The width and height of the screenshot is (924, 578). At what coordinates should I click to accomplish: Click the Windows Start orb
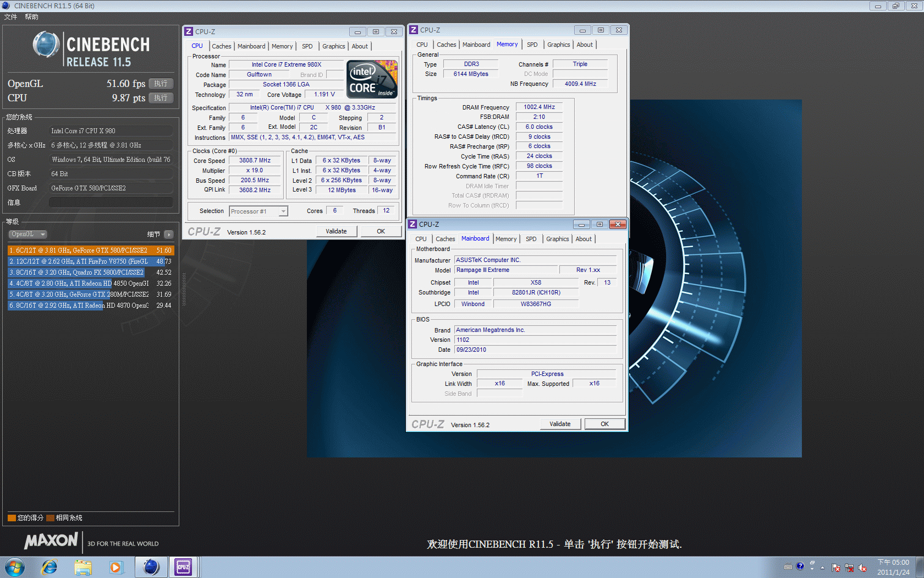(15, 567)
